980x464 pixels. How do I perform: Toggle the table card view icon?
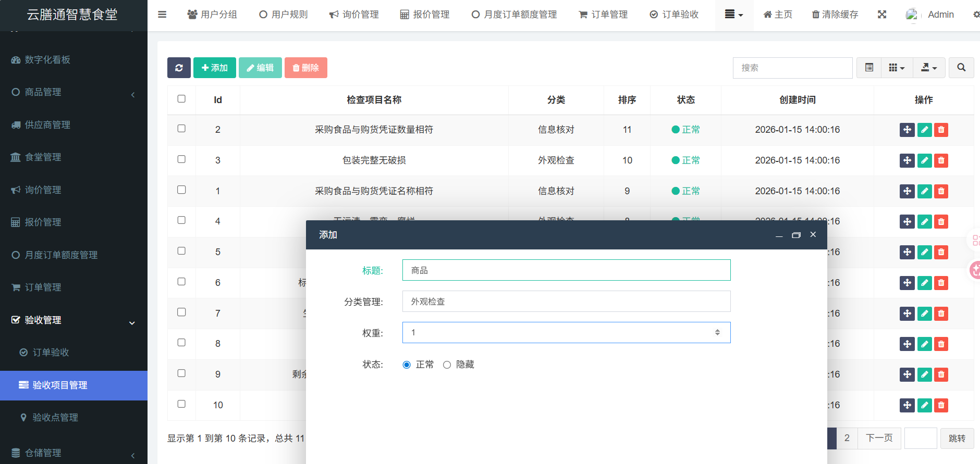click(x=869, y=68)
